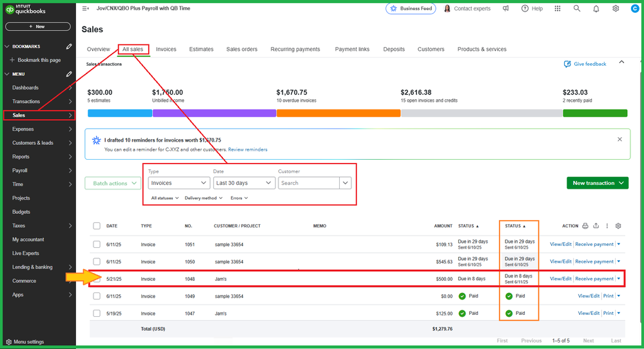Open the Date dropdown showing Last 30 days
644x349 pixels.
[x=244, y=183]
